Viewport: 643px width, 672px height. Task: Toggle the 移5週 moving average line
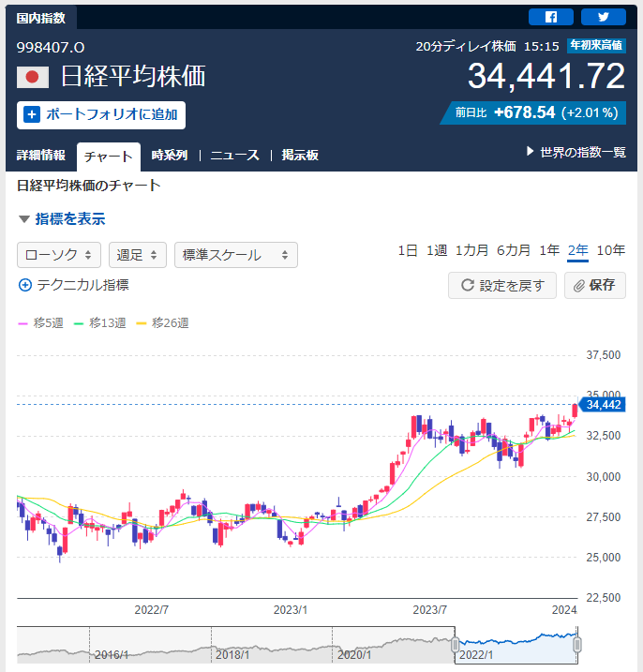coord(40,322)
